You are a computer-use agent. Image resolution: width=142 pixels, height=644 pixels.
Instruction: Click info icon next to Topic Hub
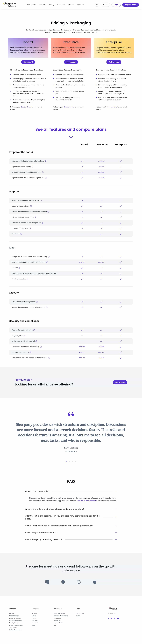pos(21,234)
